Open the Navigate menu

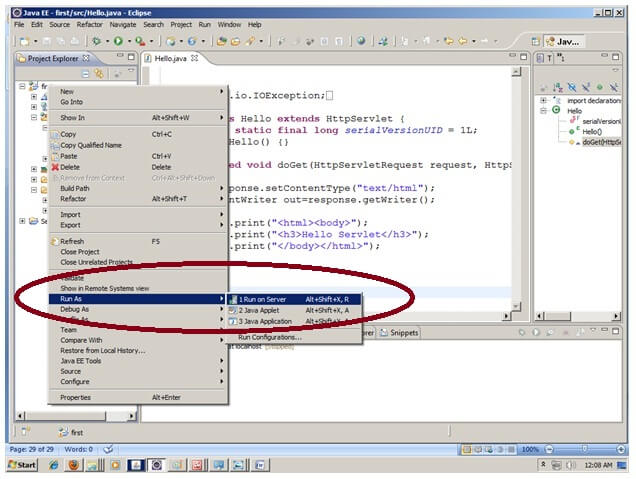pyautogui.click(x=123, y=24)
